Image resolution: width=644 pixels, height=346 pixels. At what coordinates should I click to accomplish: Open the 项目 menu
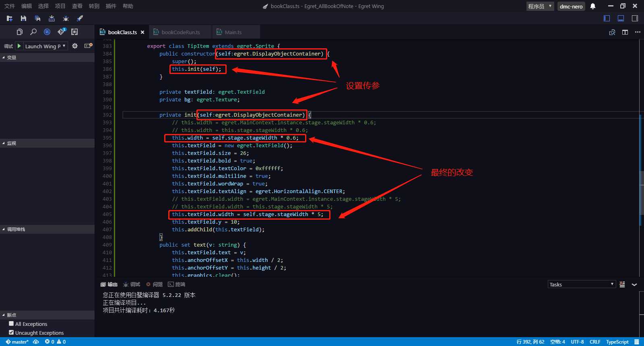tap(60, 6)
